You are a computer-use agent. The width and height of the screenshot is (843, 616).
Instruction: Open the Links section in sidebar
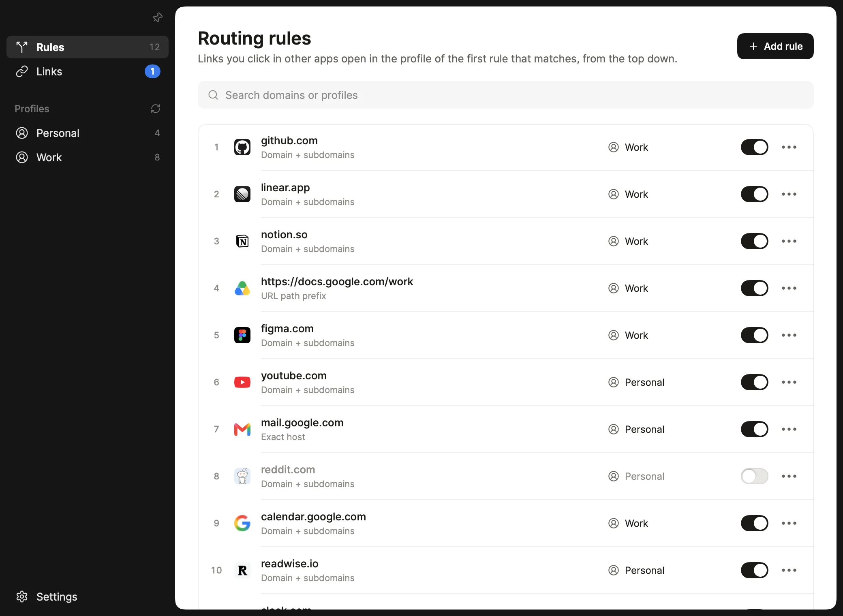click(88, 71)
